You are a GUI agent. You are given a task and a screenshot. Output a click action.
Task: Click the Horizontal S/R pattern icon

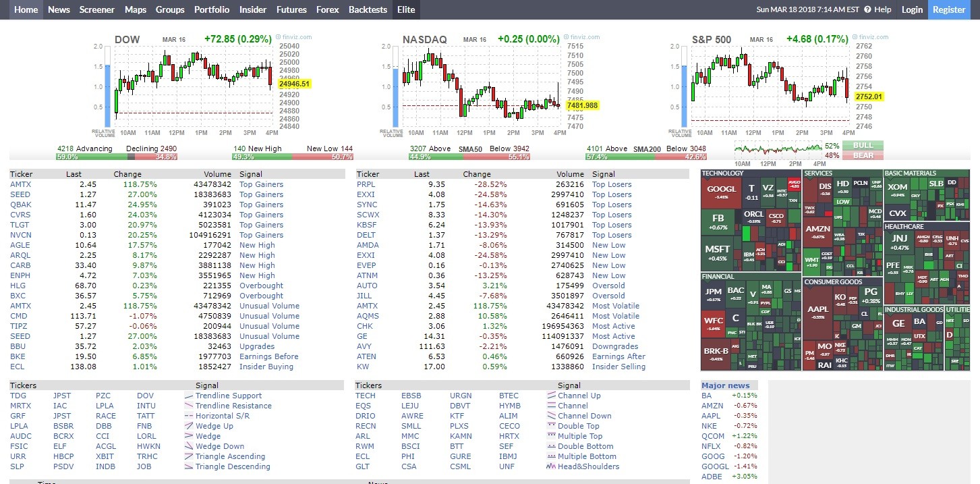coord(189,416)
